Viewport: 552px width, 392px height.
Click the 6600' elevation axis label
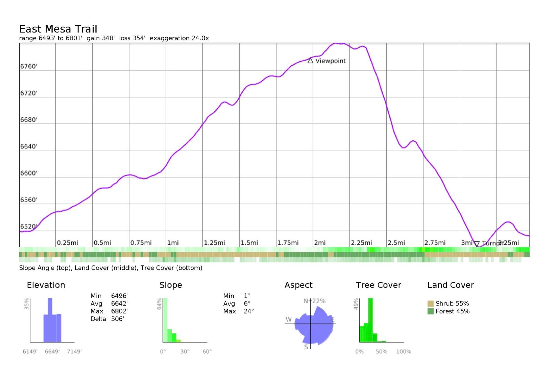[x=29, y=173]
